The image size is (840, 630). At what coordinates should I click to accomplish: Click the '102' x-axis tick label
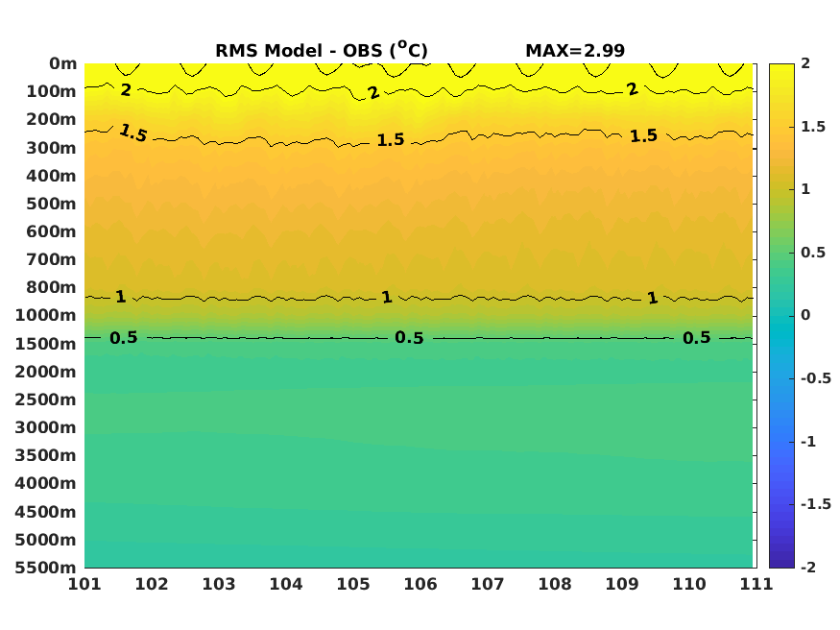point(152,584)
